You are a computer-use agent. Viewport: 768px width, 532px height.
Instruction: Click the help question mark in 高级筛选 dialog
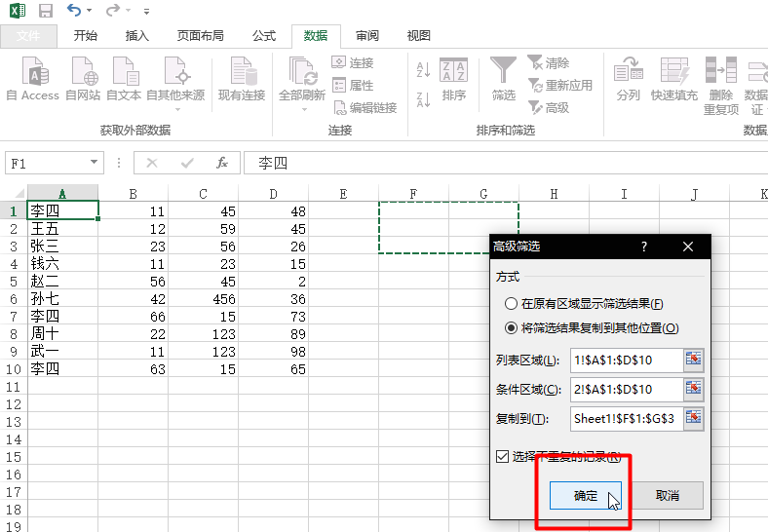point(644,247)
